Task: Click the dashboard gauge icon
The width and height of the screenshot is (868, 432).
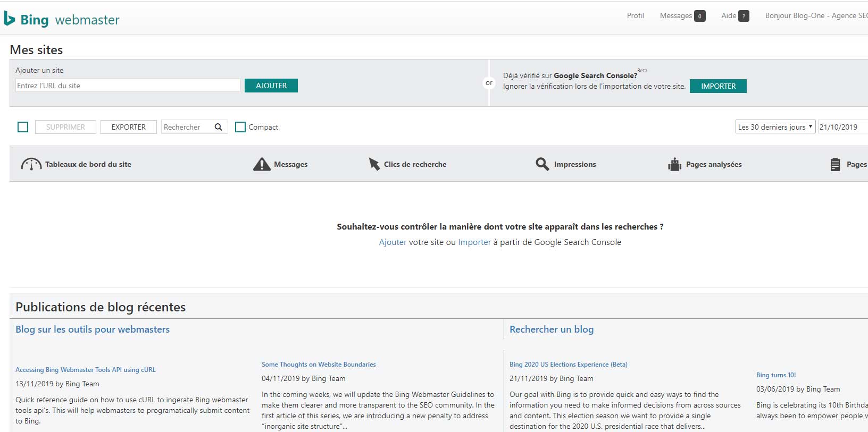Action: tap(31, 164)
